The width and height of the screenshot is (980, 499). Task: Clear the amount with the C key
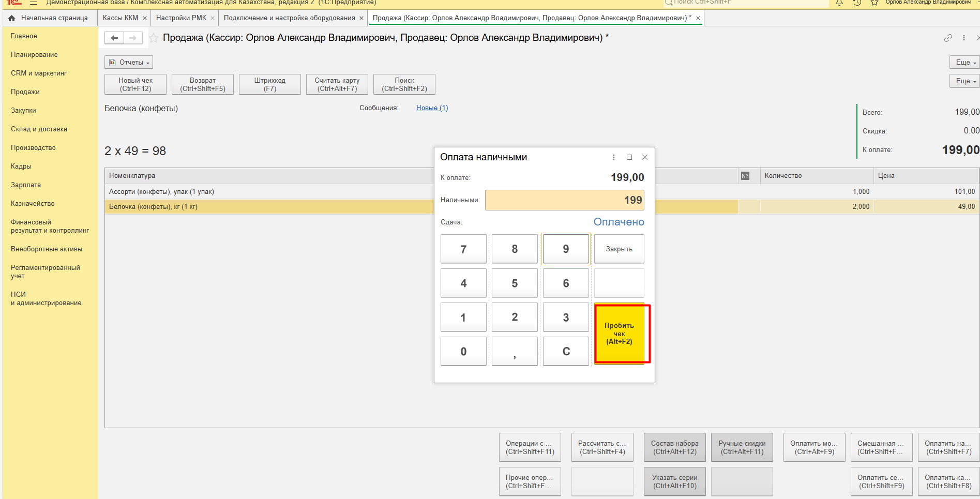point(566,352)
